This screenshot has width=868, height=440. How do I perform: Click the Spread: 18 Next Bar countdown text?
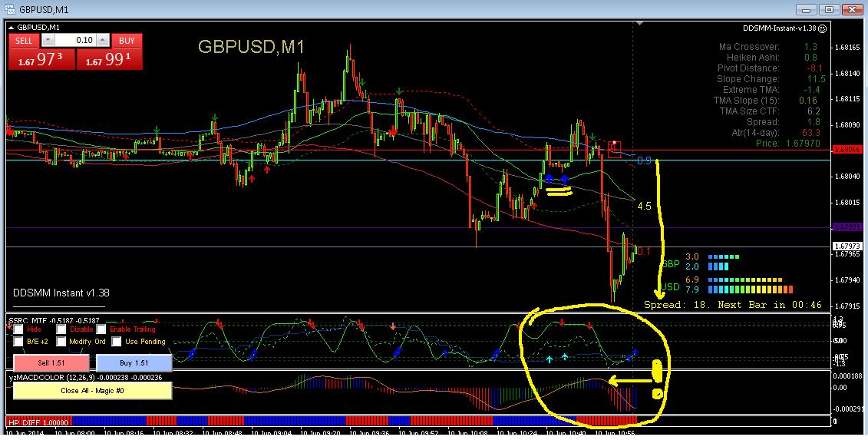click(x=732, y=305)
